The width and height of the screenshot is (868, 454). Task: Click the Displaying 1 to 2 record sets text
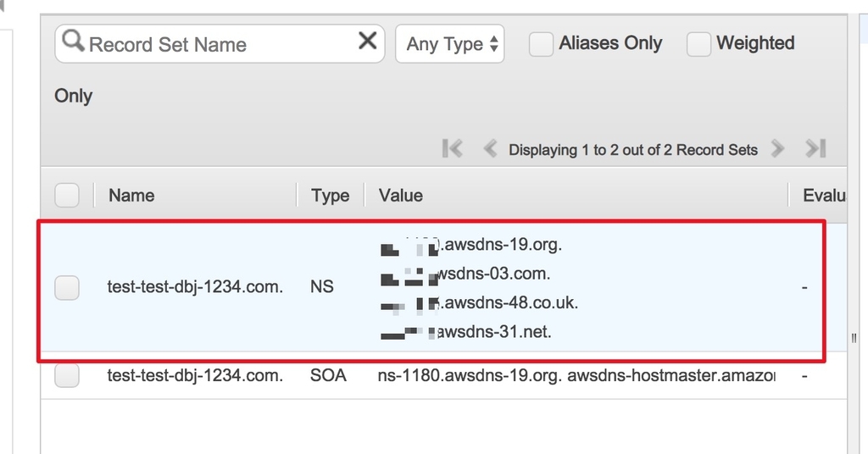[x=632, y=150]
